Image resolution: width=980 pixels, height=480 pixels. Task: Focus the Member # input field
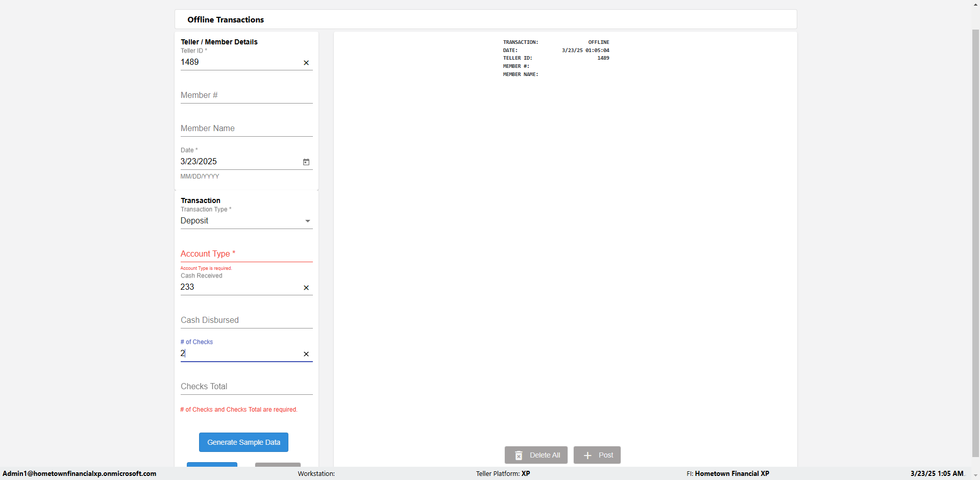(x=247, y=95)
